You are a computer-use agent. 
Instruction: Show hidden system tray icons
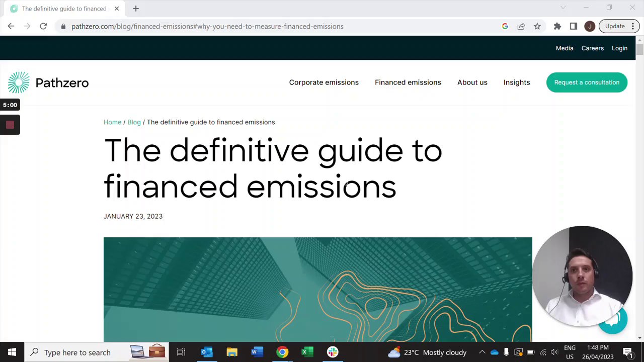coord(482,352)
